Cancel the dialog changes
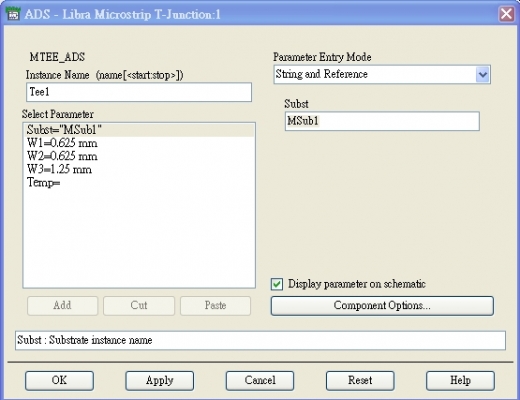The height and width of the screenshot is (400, 520). (260, 381)
